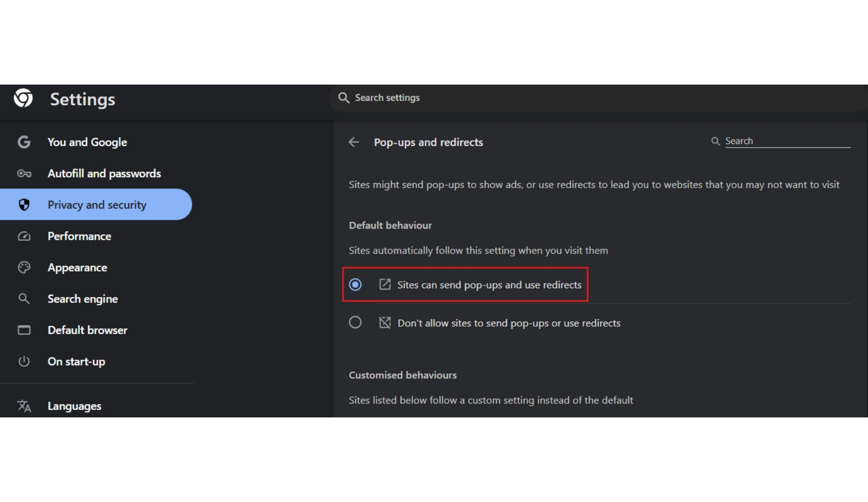The image size is (868, 502).
Task: Focus the Search settings field
Action: click(598, 98)
